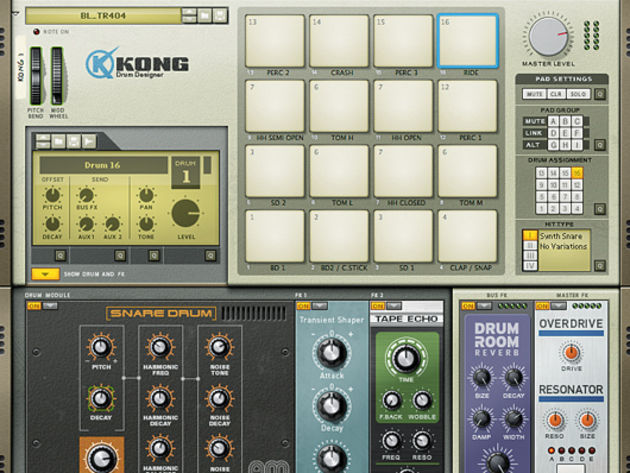
Task: Open the Bus FX effect type selector arrow
Action: click(x=484, y=306)
